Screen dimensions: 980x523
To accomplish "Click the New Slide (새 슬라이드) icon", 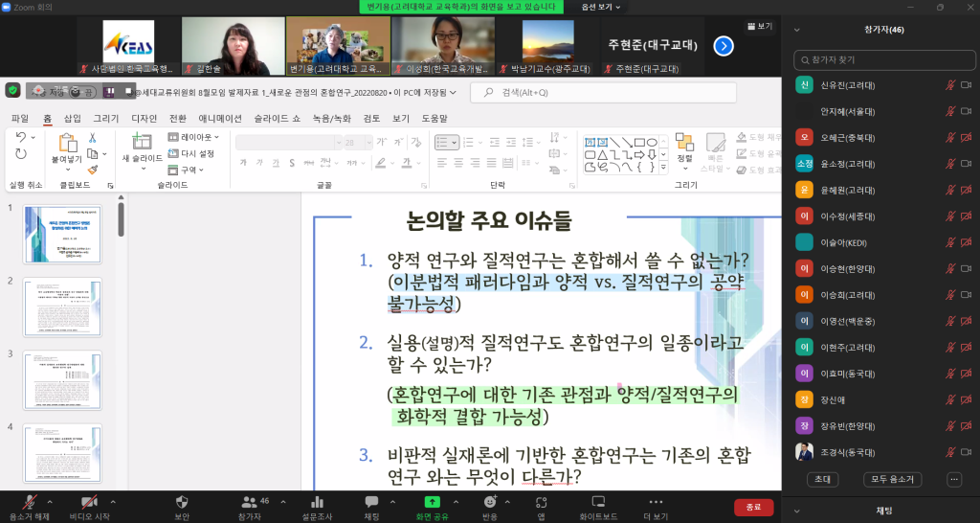I will [142, 146].
